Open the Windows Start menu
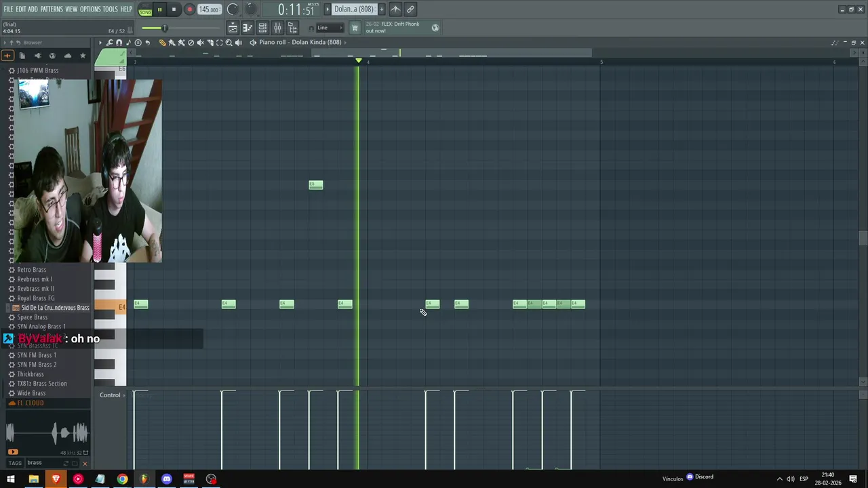This screenshot has height=488, width=868. pos(11,479)
